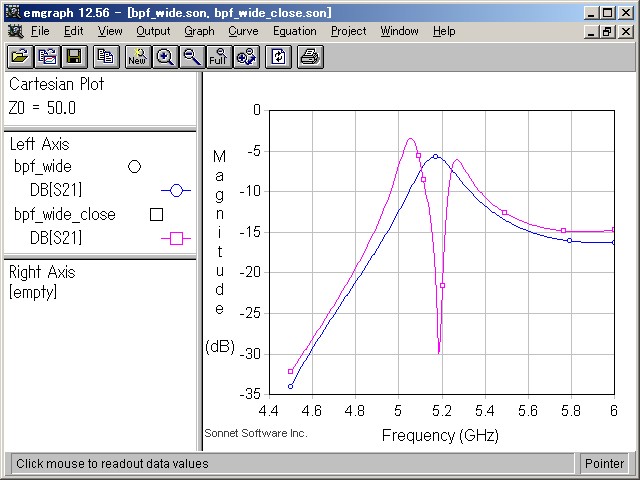Click the vertical Magnitude (dB) axis label
Image resolution: width=640 pixels, height=480 pixels.
click(220, 251)
